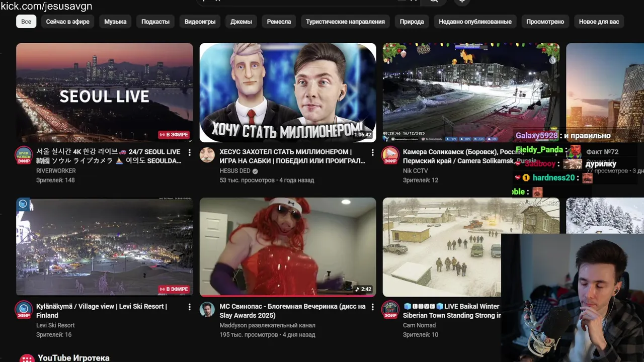Filter by "Туристические направления" chip

(345, 22)
